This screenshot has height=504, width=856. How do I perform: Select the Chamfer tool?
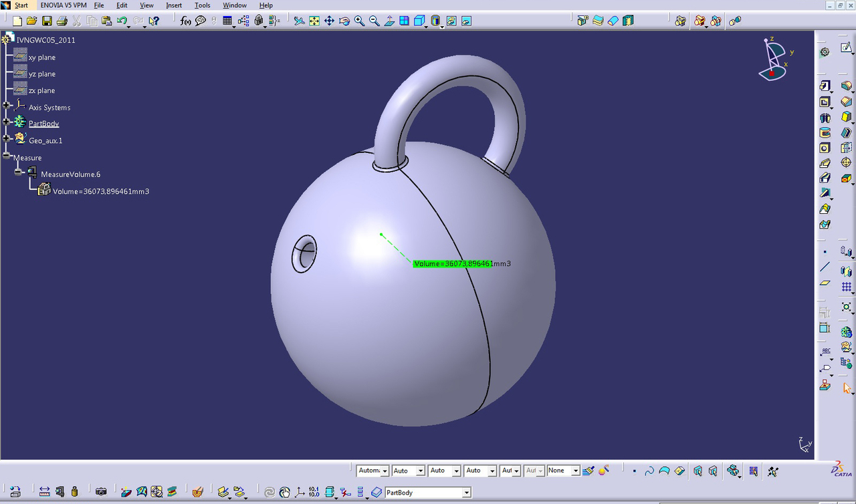[x=847, y=102]
